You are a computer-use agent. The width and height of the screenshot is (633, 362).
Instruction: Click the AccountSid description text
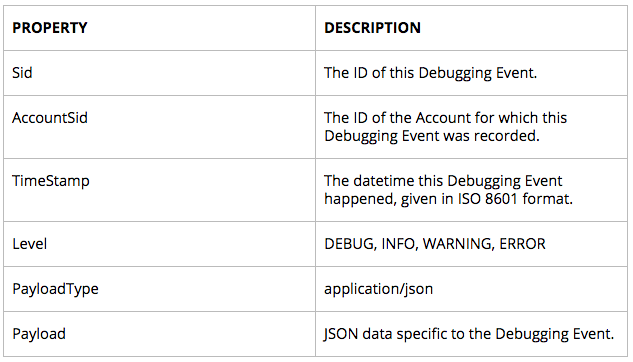point(445,127)
